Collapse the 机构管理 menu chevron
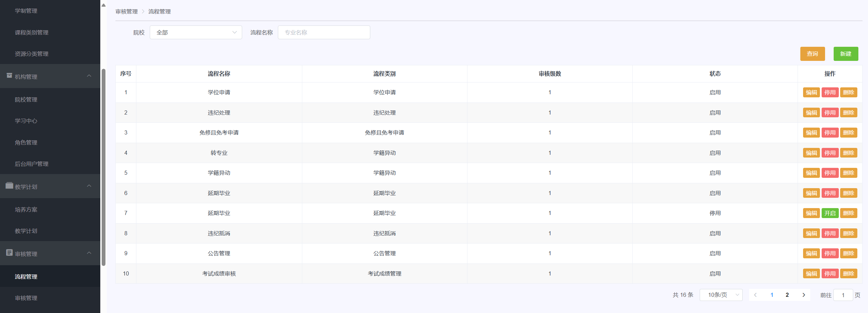Screen dimensions: 868x313 coord(89,76)
